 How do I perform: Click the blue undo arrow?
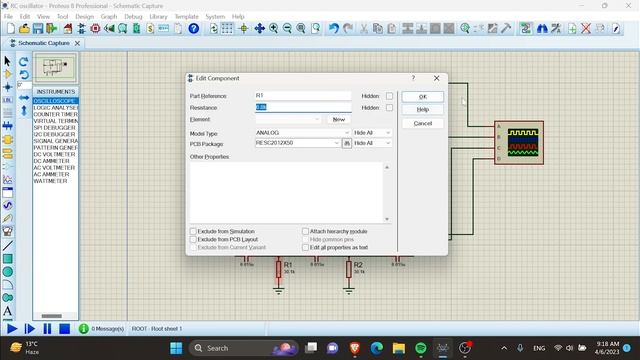coord(334,28)
